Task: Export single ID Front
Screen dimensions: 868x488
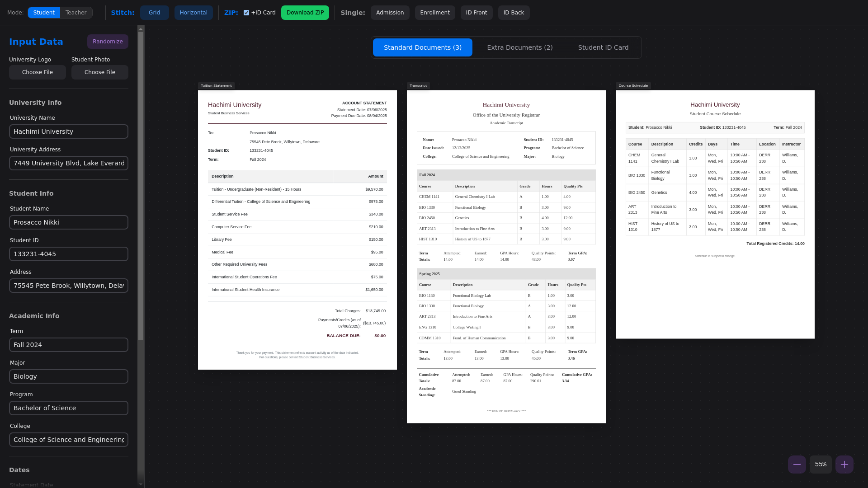Action: click(476, 13)
